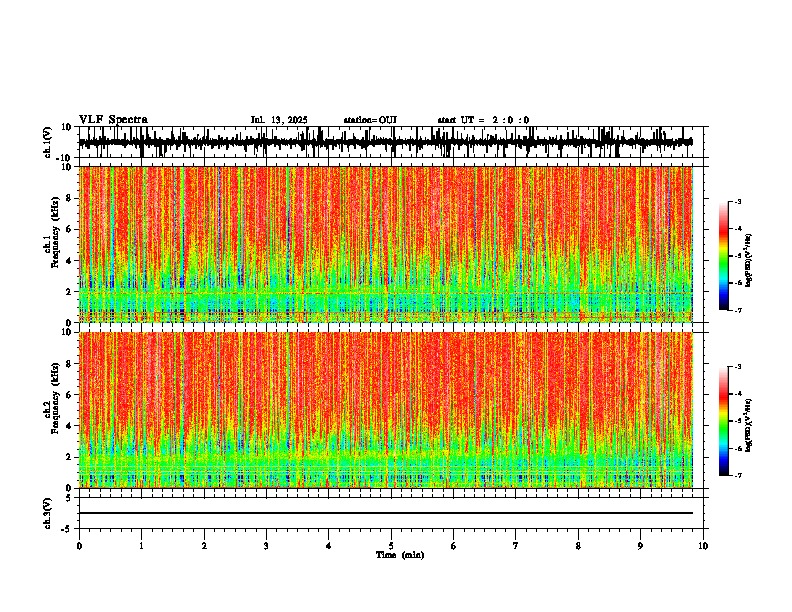Viewport: 792px width, 612px height.
Task: Click the ch.3(V) axis label
Action: 48,514
